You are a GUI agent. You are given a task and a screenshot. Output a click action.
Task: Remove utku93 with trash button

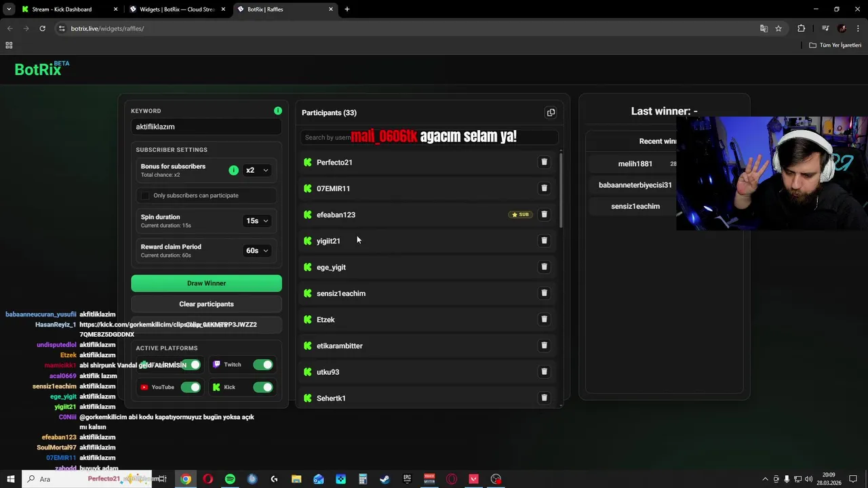click(x=544, y=371)
